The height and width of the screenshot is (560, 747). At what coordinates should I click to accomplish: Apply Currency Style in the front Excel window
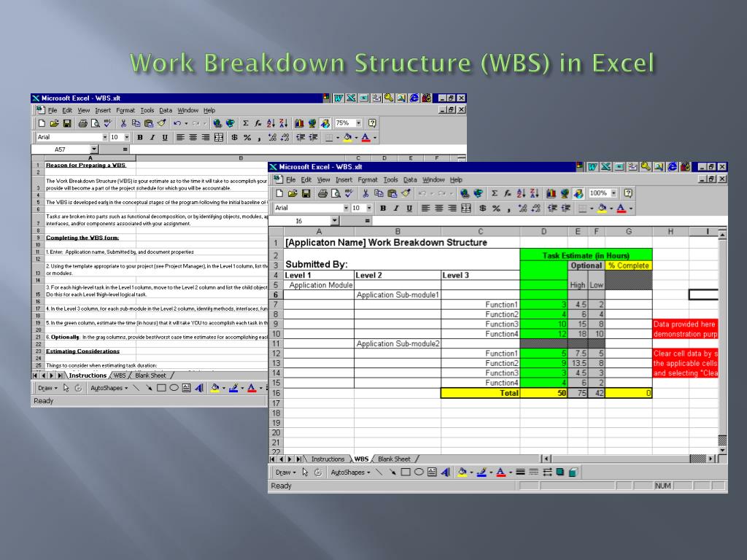pyautogui.click(x=483, y=208)
